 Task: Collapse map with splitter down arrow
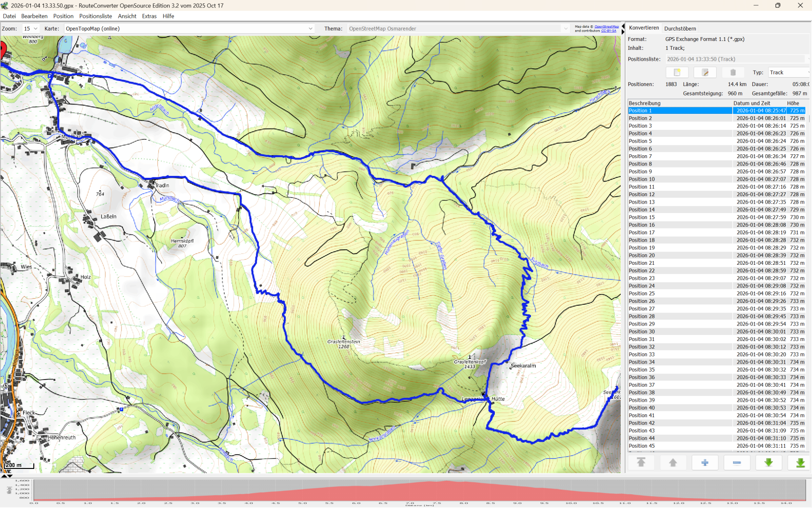pyautogui.click(x=10, y=476)
